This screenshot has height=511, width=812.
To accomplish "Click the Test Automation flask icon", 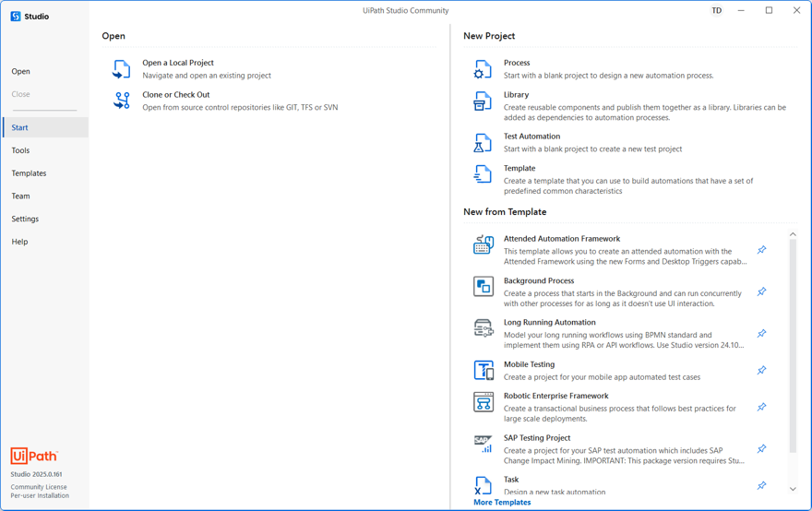I will pyautogui.click(x=482, y=143).
